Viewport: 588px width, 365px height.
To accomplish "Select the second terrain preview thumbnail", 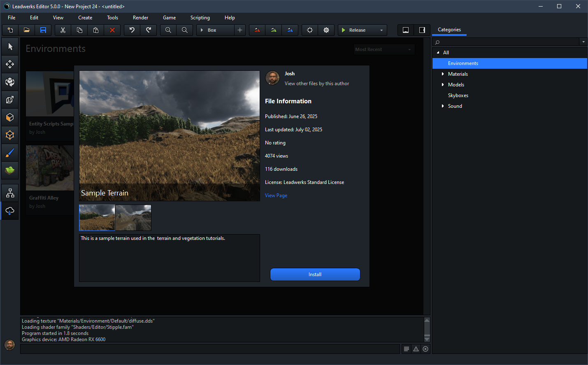I will (133, 218).
